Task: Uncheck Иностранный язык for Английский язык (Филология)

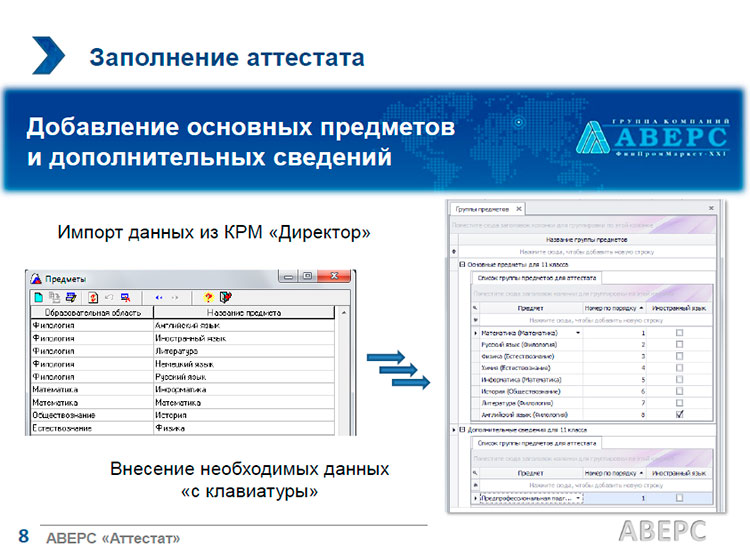Action: 679,415
